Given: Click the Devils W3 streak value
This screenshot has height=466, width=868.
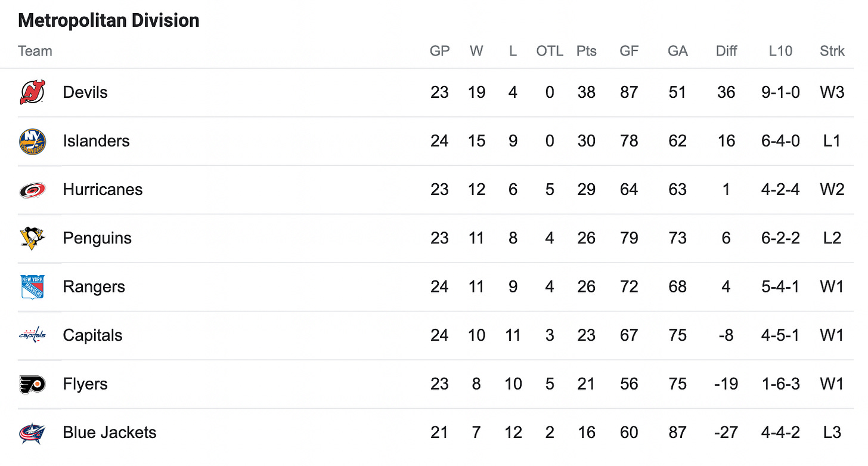Looking at the screenshot, I should point(832,92).
